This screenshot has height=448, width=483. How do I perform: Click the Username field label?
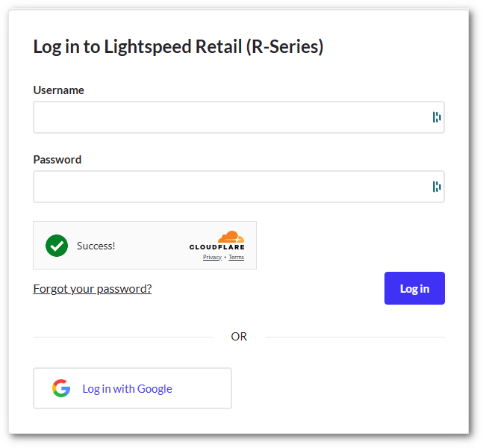(x=59, y=90)
